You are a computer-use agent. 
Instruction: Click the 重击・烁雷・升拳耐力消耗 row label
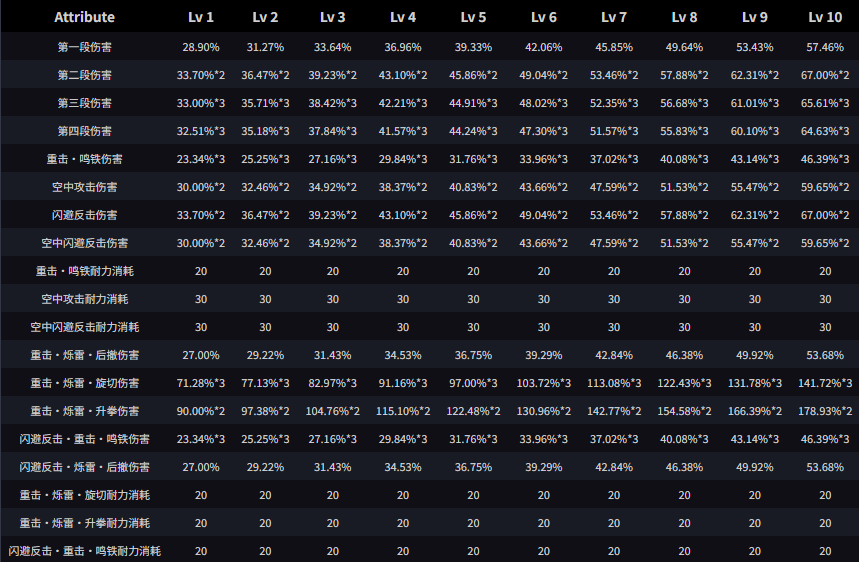coord(84,523)
